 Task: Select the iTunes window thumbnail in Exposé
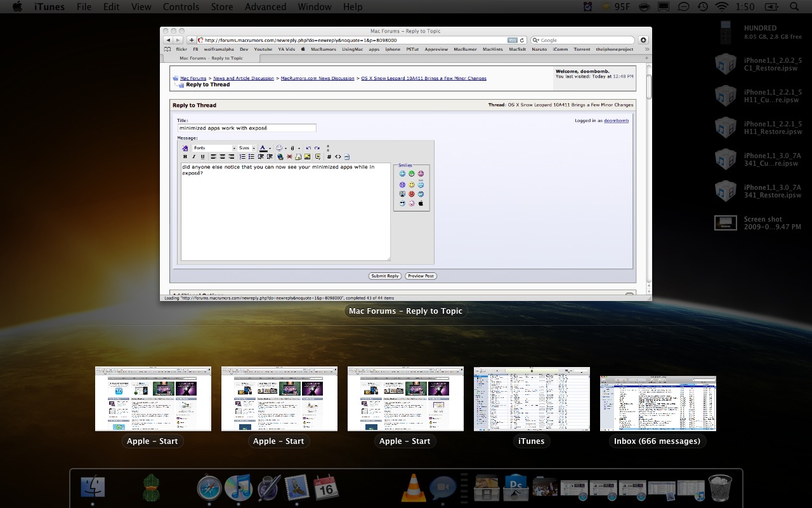click(x=532, y=399)
